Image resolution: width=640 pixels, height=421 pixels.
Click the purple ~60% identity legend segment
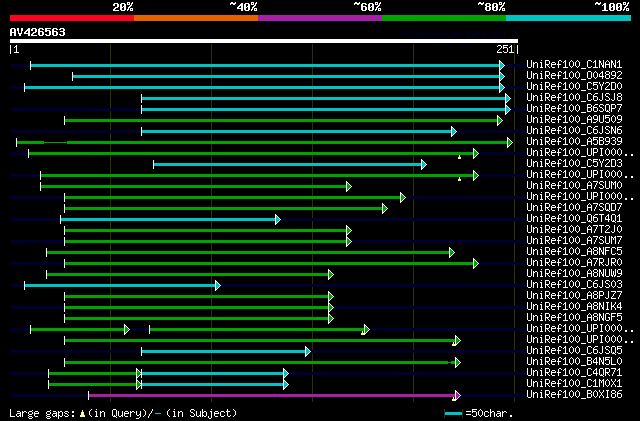[x=320, y=18]
